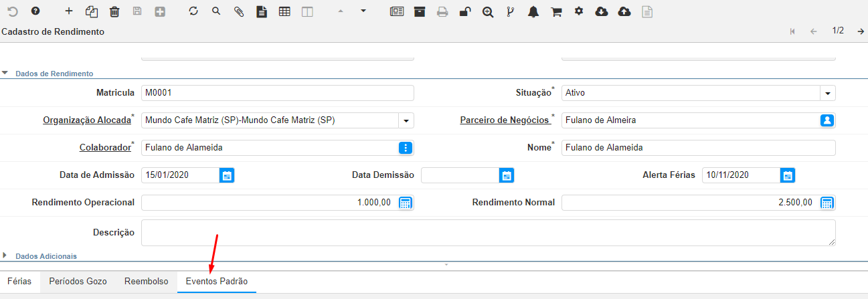
Task: Click the split panel layout icon
Action: point(307,11)
